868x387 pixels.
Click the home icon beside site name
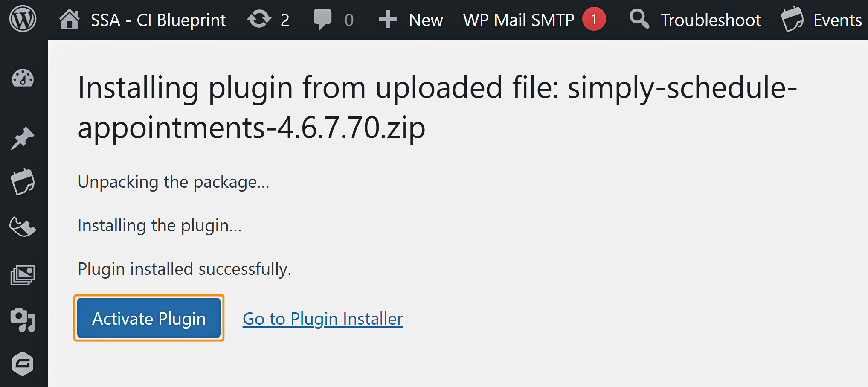70,19
